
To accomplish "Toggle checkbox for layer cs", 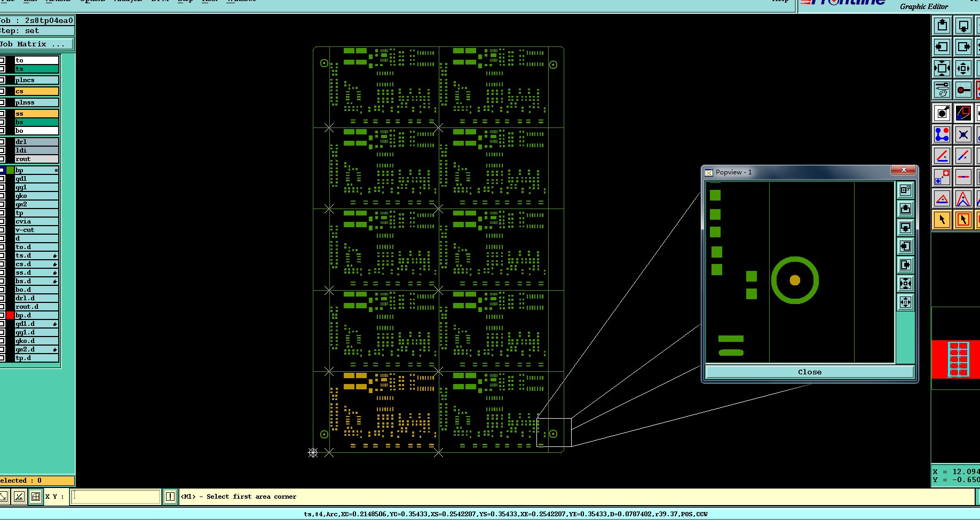I will [2, 91].
